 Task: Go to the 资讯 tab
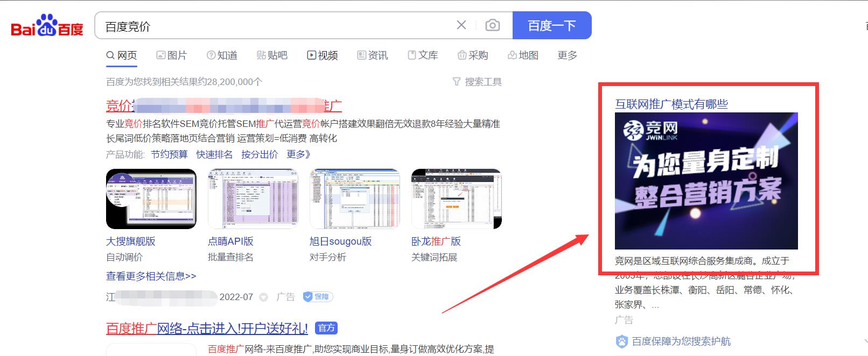[x=373, y=55]
